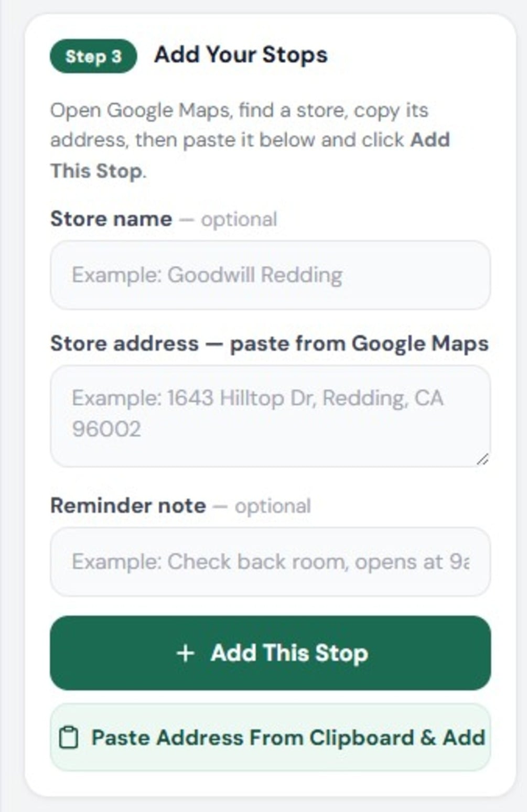This screenshot has height=812, width=527.
Task: Click the 96002 zip code placeholder line
Action: point(106,429)
